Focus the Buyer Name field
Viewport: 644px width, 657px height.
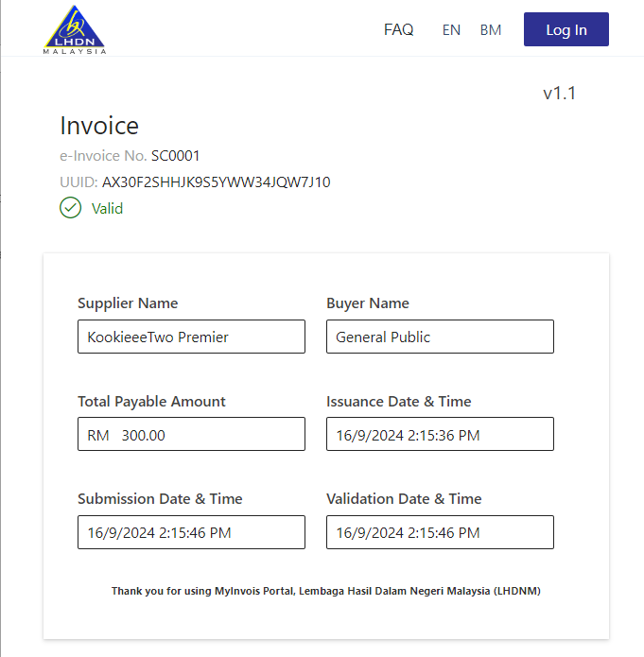[x=440, y=337]
